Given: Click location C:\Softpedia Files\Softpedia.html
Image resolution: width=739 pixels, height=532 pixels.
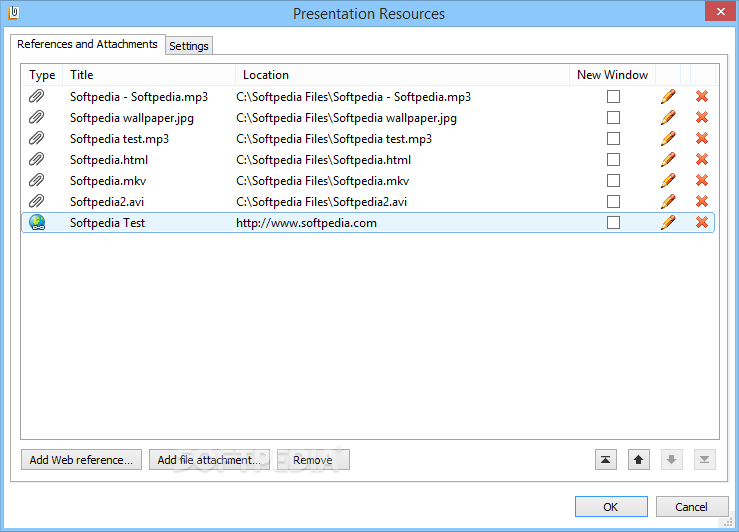Looking at the screenshot, I should 323,160.
